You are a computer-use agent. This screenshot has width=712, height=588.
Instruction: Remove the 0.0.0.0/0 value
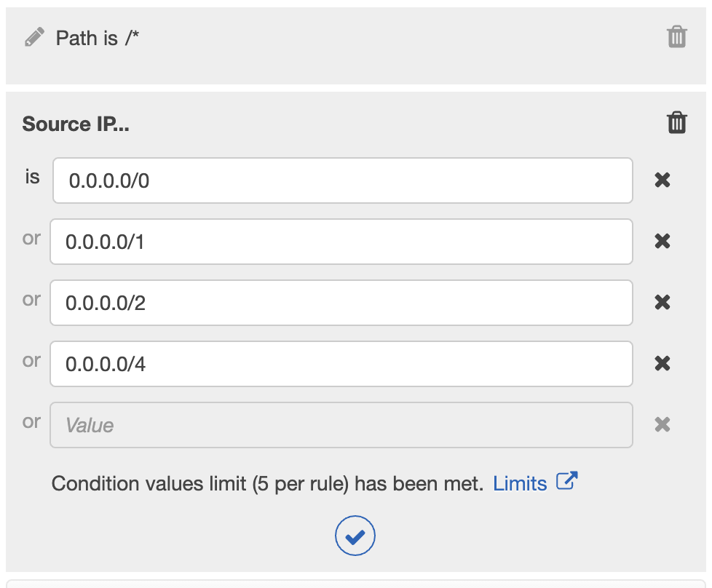point(662,180)
